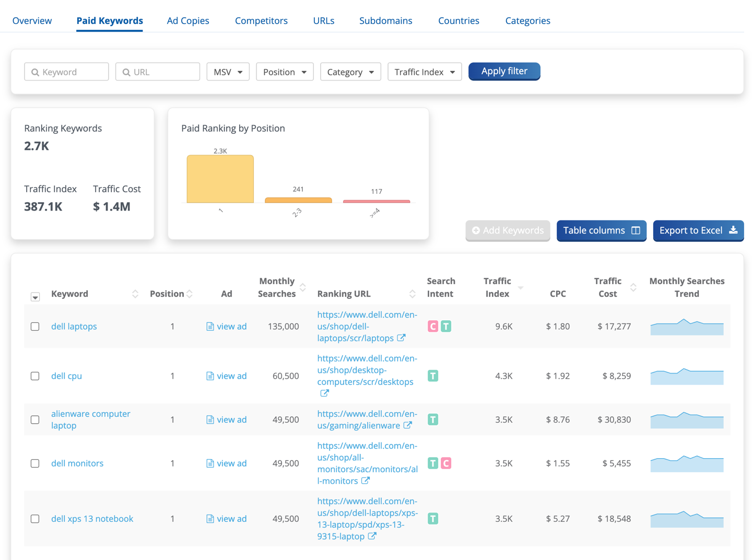Switch to the Overview tab

tap(32, 21)
